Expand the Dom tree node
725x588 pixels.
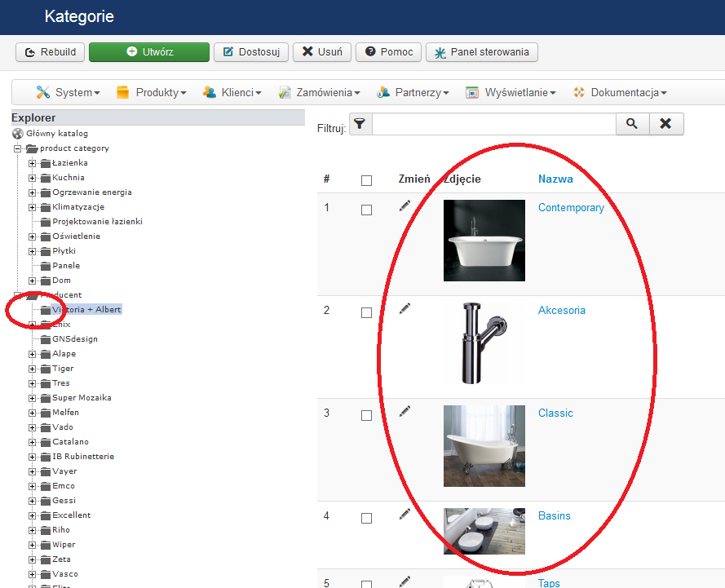click(x=32, y=281)
